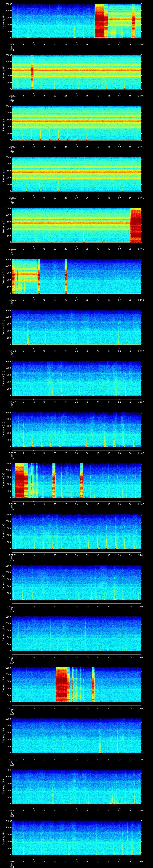Image resolution: width=153 pixels, height=868 pixels.
Task: Click the 39:00 end time label
Action: pyautogui.click(x=141, y=861)
